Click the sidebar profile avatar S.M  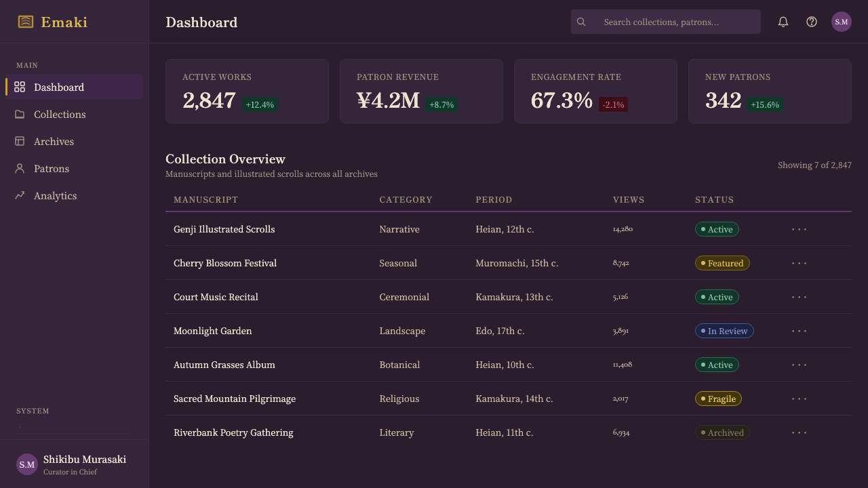(x=27, y=464)
